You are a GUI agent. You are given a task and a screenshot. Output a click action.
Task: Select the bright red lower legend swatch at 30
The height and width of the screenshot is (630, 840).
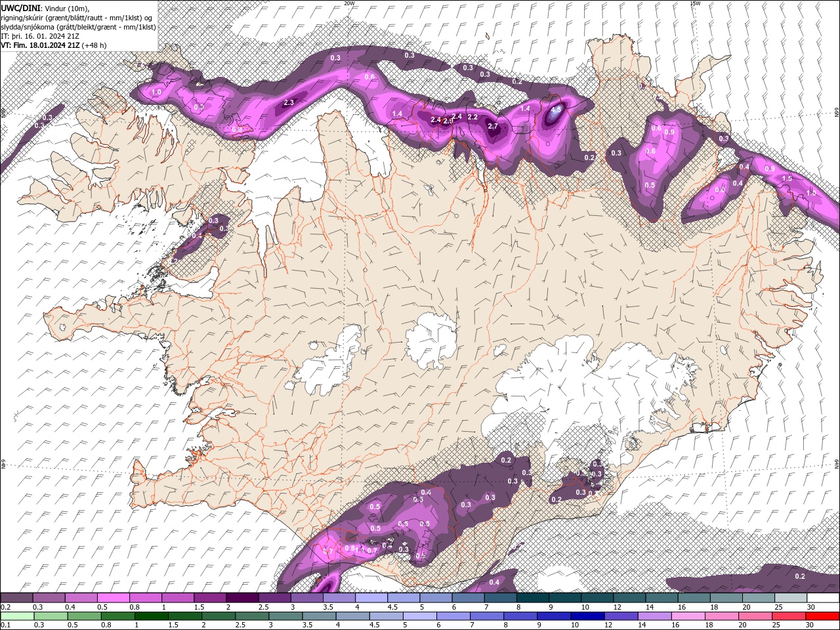point(822,616)
